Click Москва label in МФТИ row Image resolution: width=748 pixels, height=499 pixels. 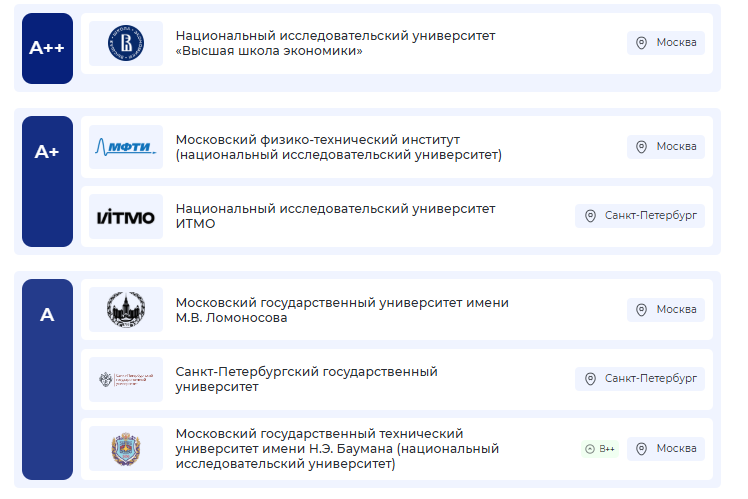[x=676, y=146]
